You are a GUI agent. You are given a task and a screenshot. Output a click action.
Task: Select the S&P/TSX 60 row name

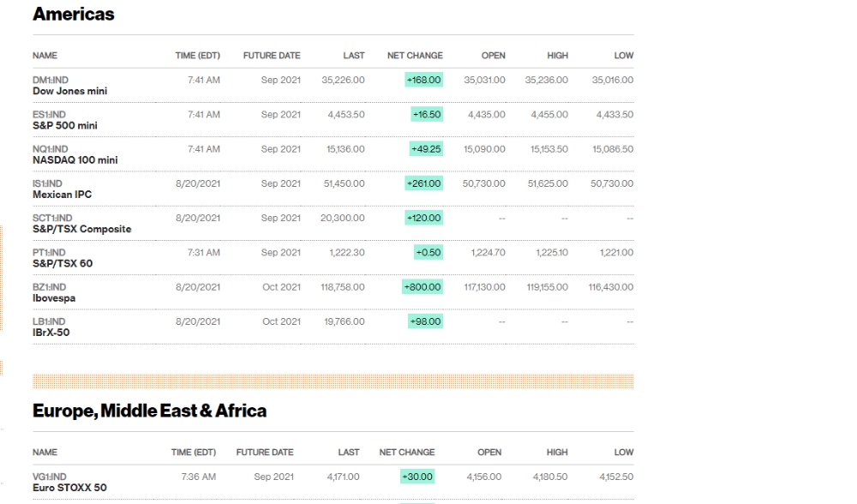63,263
